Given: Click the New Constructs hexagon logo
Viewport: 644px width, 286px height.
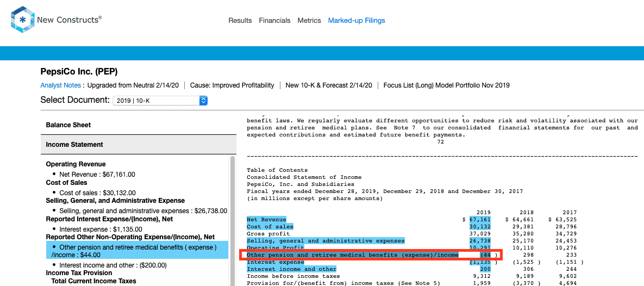Looking at the screenshot, I should coord(23,20).
